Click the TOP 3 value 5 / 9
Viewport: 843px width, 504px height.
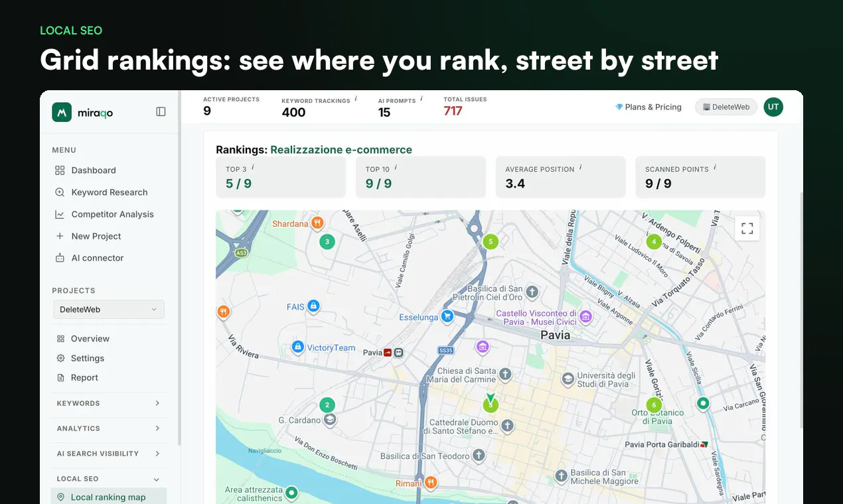tap(238, 184)
